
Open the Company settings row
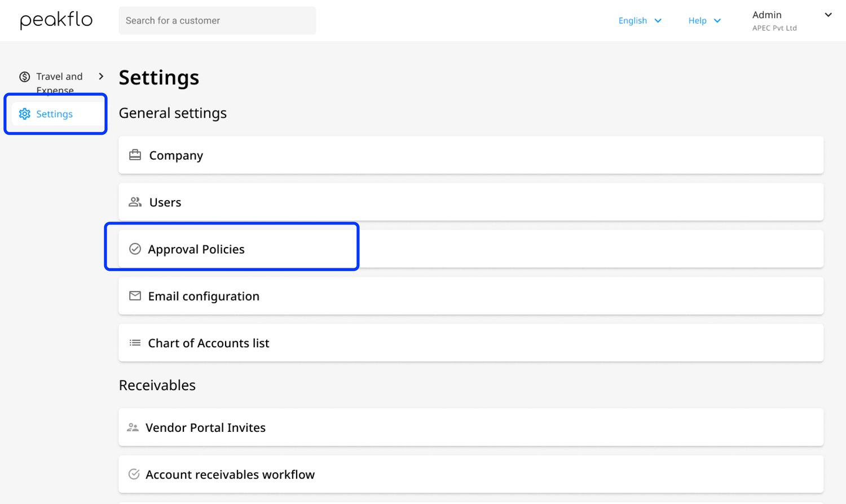(471, 155)
